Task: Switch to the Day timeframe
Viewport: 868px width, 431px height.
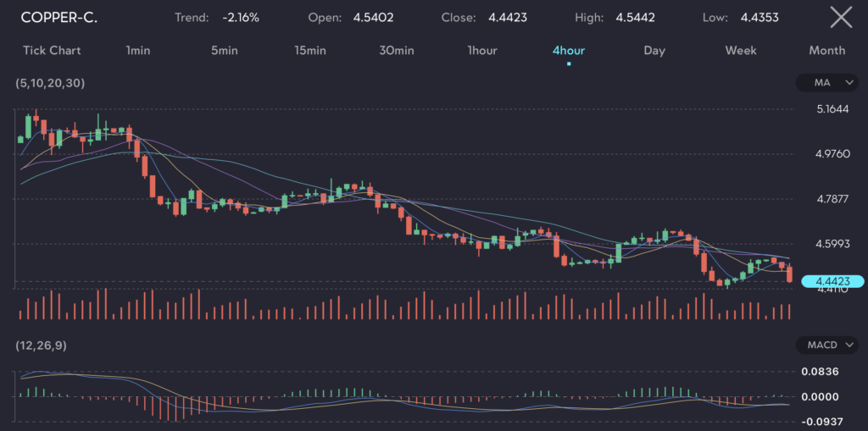Action: pos(654,50)
